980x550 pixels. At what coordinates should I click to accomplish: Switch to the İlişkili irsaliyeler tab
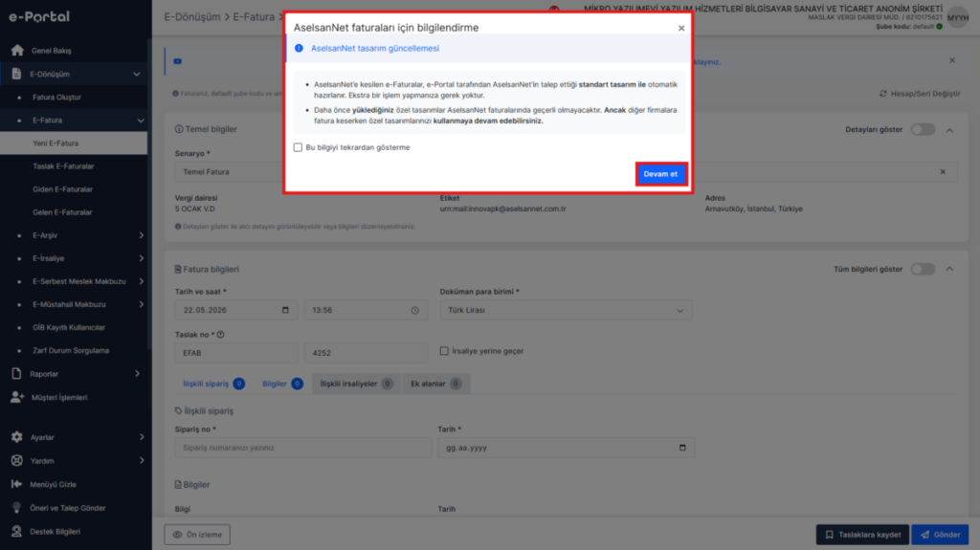(x=357, y=384)
